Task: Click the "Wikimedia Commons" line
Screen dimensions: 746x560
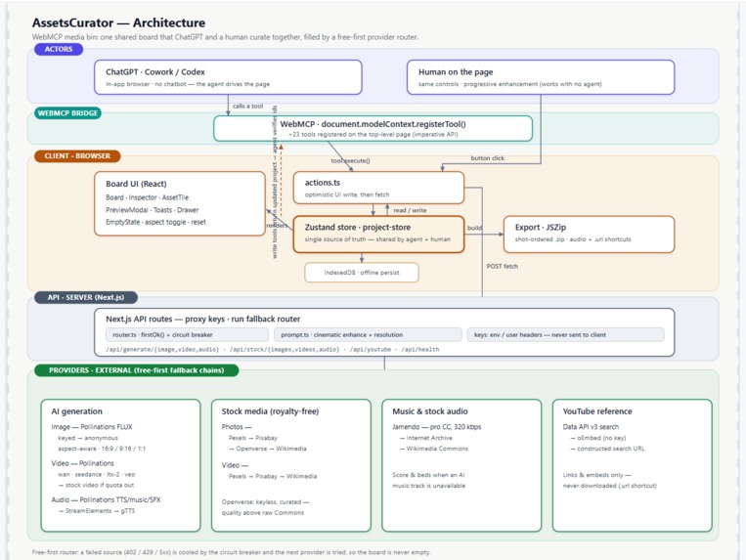Action: [x=433, y=449]
